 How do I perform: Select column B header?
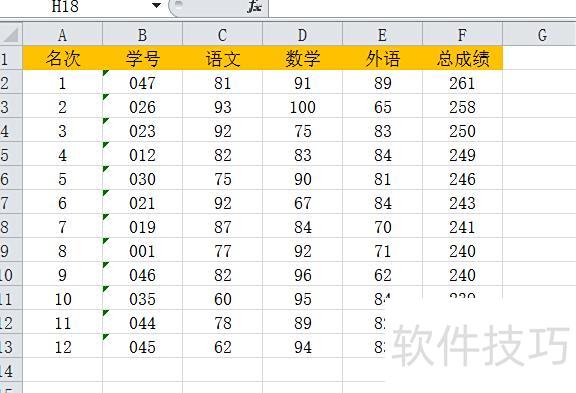tap(143, 35)
